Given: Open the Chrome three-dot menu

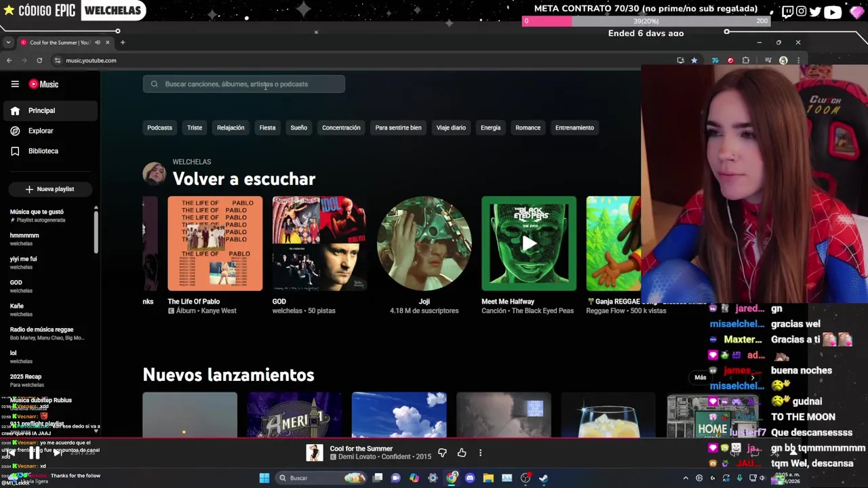Looking at the screenshot, I should click(x=798, y=60).
